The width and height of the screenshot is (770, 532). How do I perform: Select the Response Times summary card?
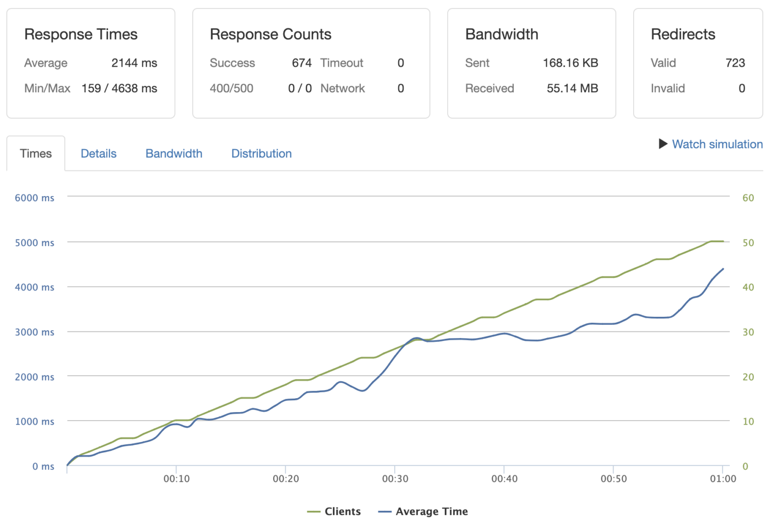click(90, 63)
